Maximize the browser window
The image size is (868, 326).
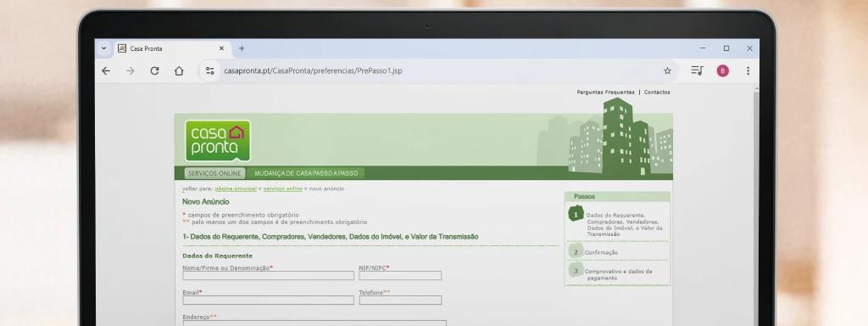726,48
